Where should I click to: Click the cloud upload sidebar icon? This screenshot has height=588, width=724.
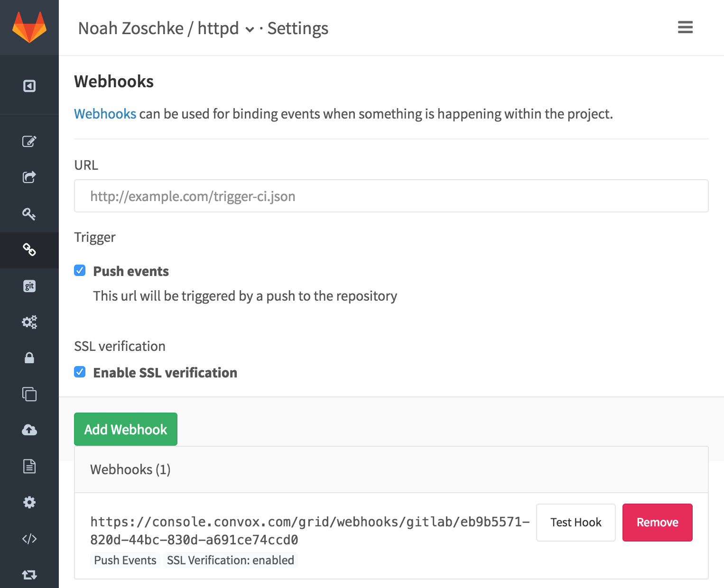pyautogui.click(x=29, y=430)
